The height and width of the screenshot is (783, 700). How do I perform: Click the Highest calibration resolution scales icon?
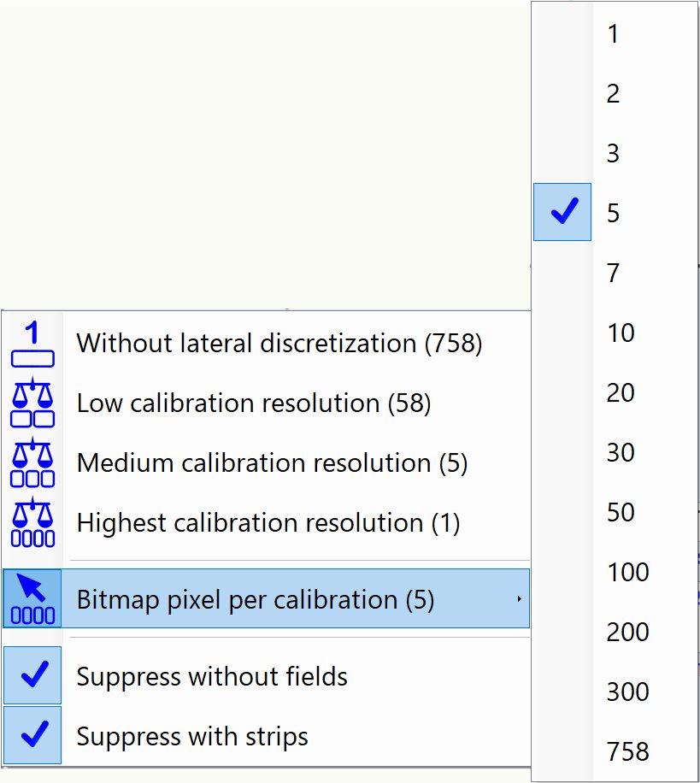pyautogui.click(x=32, y=522)
